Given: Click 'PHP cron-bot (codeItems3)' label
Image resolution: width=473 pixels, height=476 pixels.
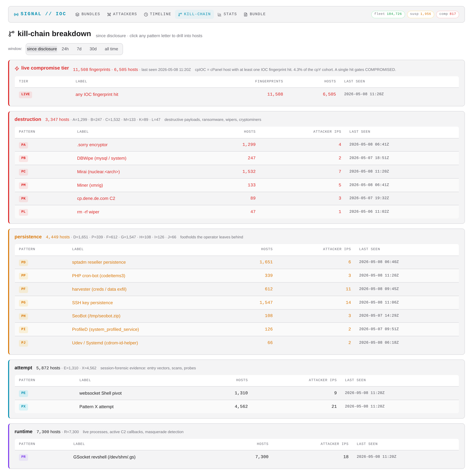Looking at the screenshot, I should point(99,276).
